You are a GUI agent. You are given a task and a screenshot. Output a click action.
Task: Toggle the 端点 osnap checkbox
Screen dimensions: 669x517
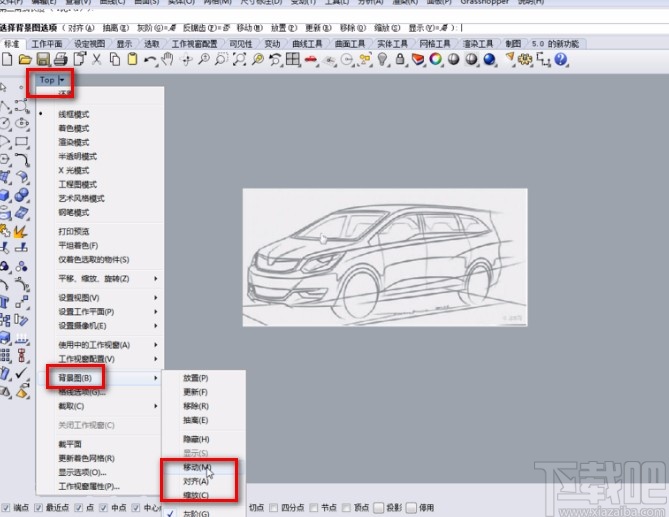click(x=7, y=507)
